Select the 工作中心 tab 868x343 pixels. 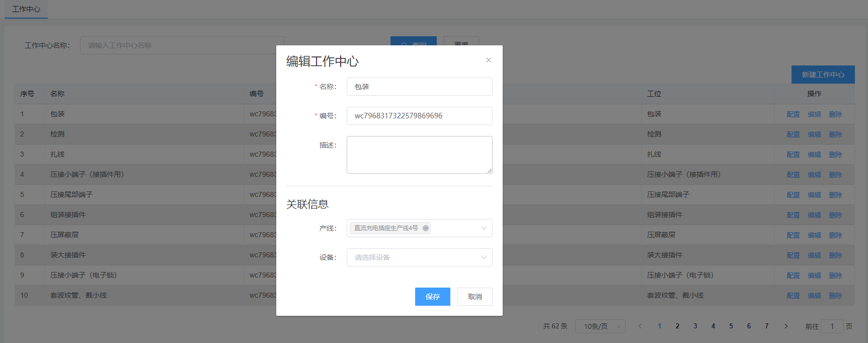coord(26,9)
